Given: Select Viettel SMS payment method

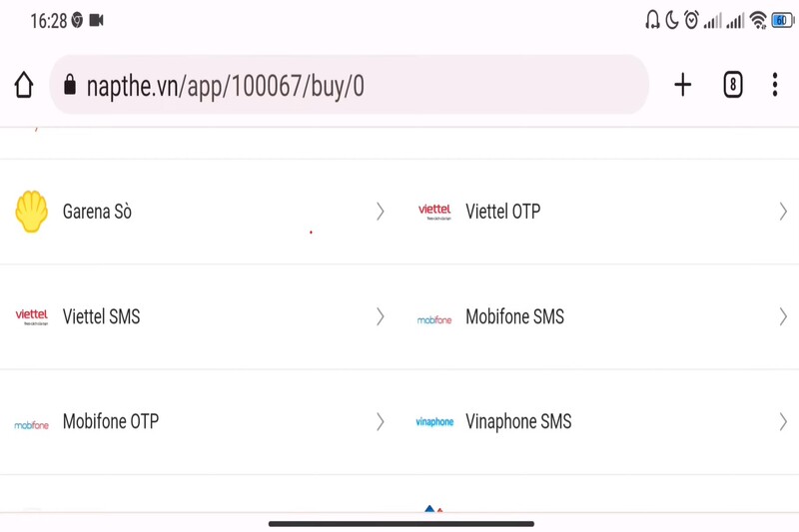Looking at the screenshot, I should pyautogui.click(x=101, y=317).
